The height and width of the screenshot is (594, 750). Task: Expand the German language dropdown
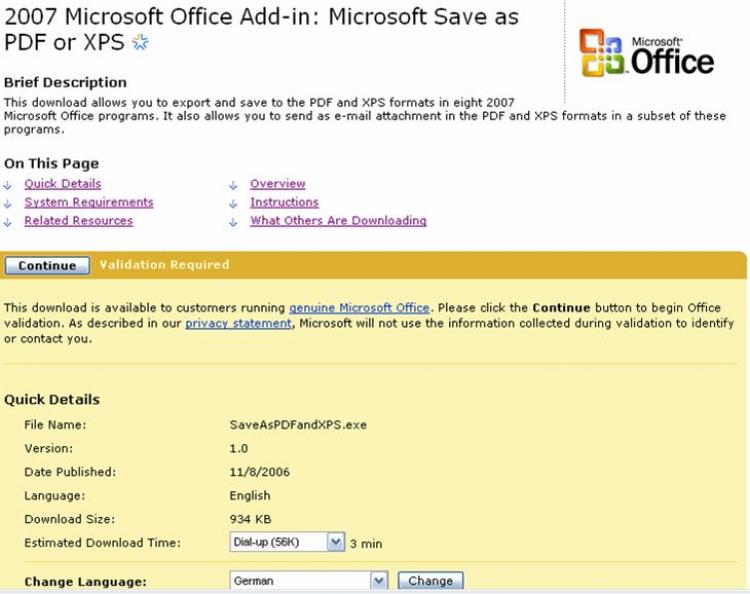coord(378,580)
